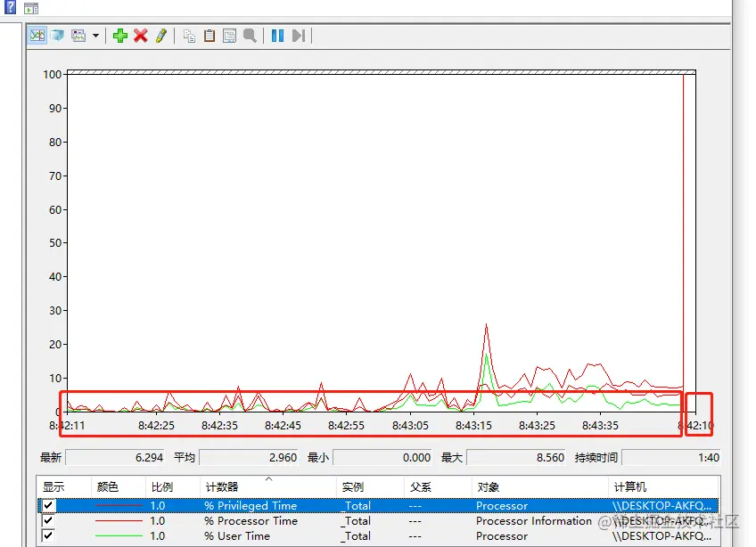The height and width of the screenshot is (547, 756).
Task: Sort by the 颜色 column header
Action: (107, 486)
